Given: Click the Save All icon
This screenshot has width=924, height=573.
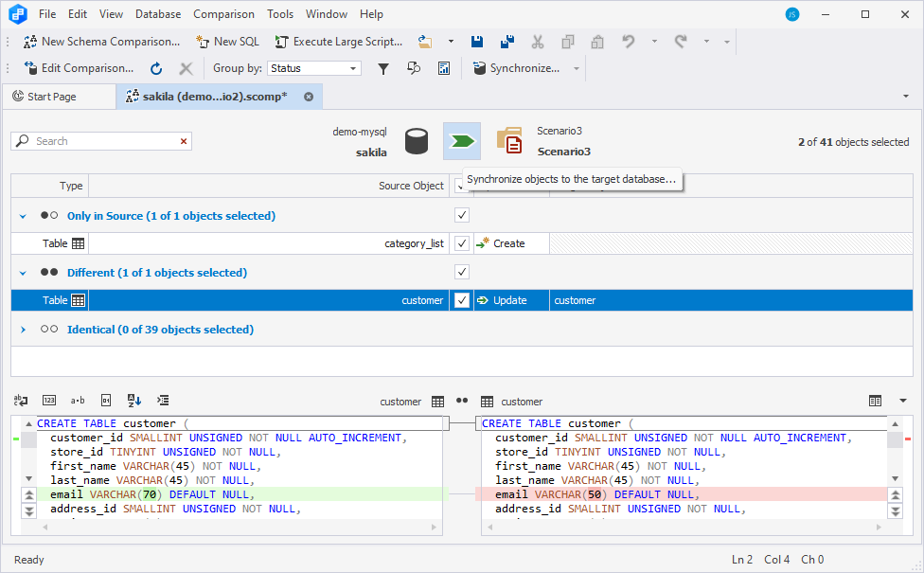Looking at the screenshot, I should tap(506, 42).
